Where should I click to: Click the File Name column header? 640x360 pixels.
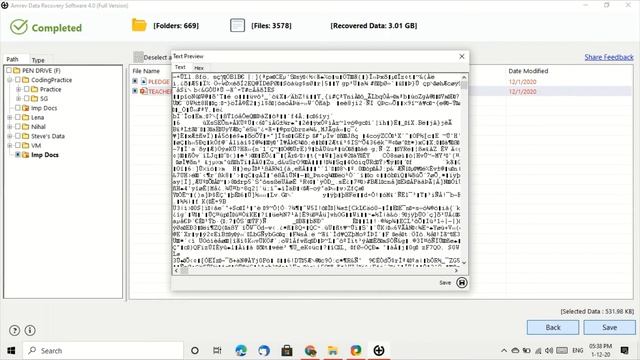(x=146, y=71)
